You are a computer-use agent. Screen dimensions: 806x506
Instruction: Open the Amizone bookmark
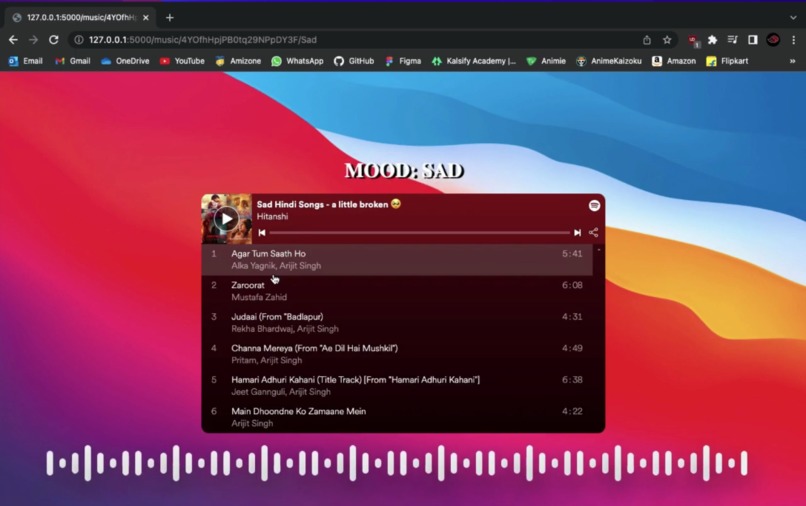[238, 61]
